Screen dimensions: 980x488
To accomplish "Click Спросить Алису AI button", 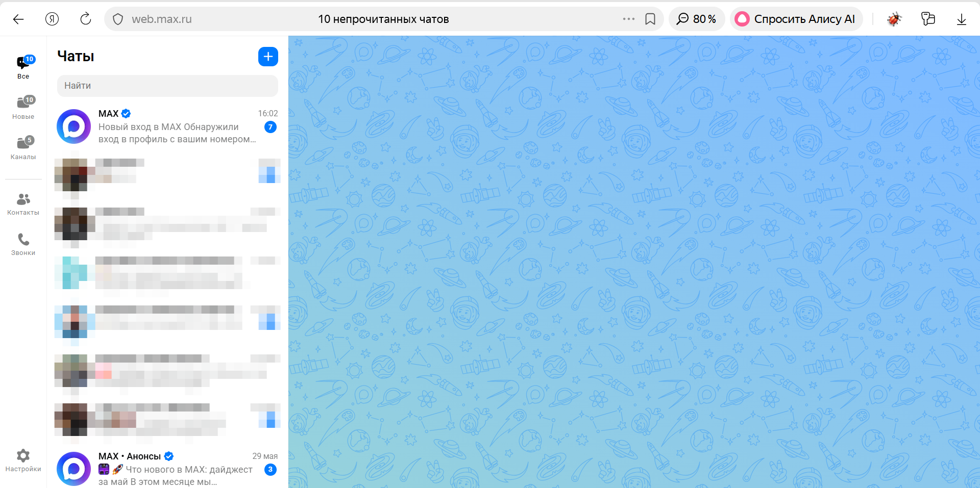I will click(x=796, y=19).
